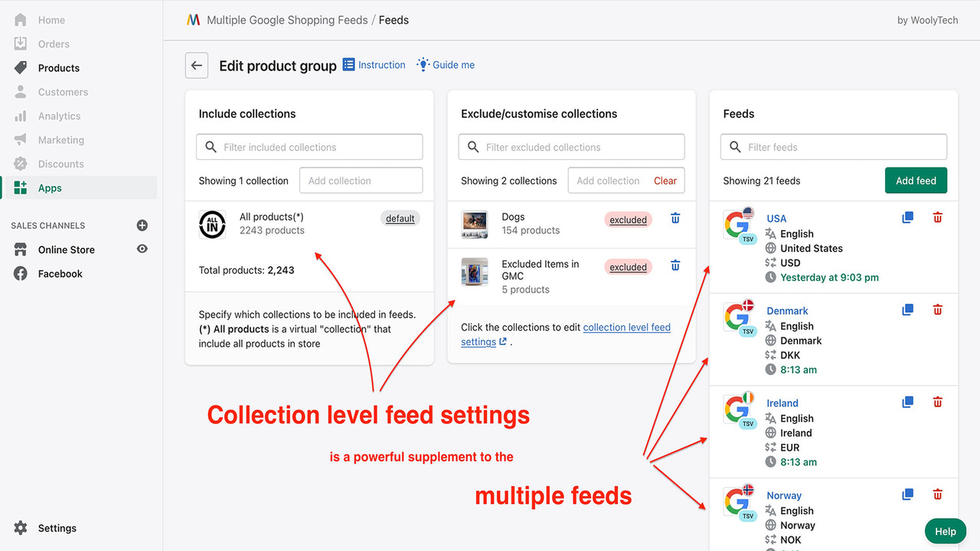Screen dimensions: 980x551
Task: Open the Add collection dropdown for excluded collections
Action: tap(607, 180)
